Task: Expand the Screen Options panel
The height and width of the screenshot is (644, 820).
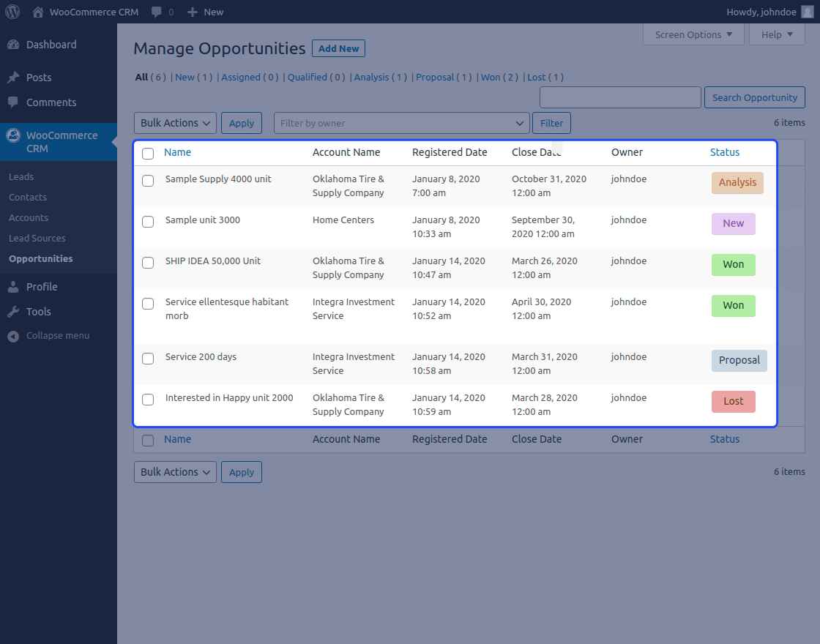Action: point(693,34)
